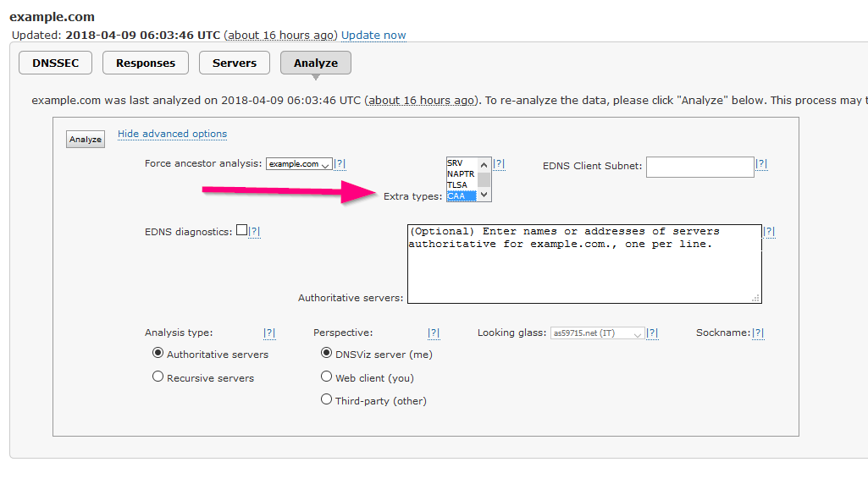This screenshot has height=484, width=868.
Task: Open help for Force ancestor analysis
Action: [340, 163]
